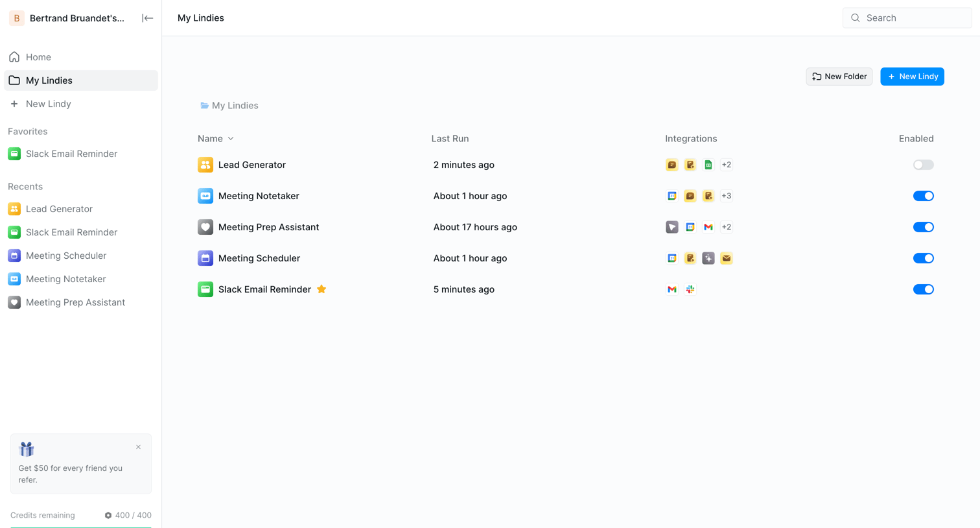This screenshot has height=528, width=980.
Task: Click the blue New Lindy button
Action: [x=912, y=77]
